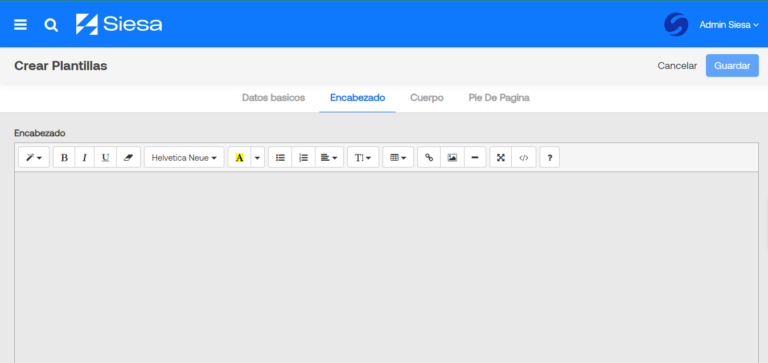The image size is (768, 363).
Task: Click the Cancelar link
Action: coord(677,66)
